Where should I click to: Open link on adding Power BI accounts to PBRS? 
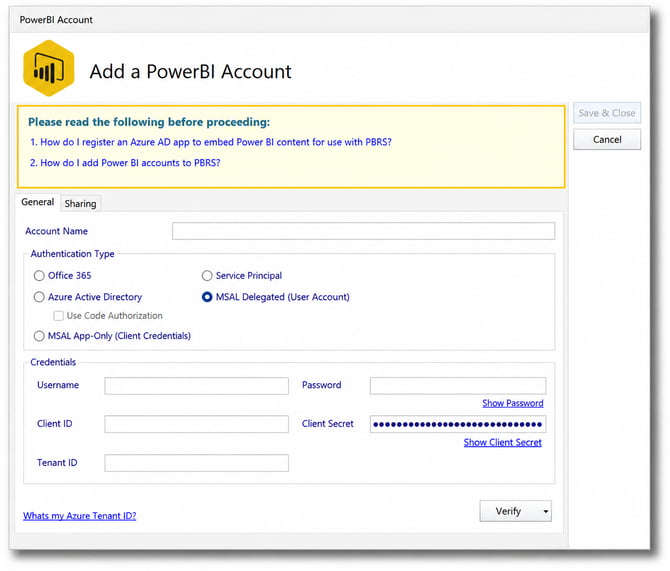pos(125,163)
